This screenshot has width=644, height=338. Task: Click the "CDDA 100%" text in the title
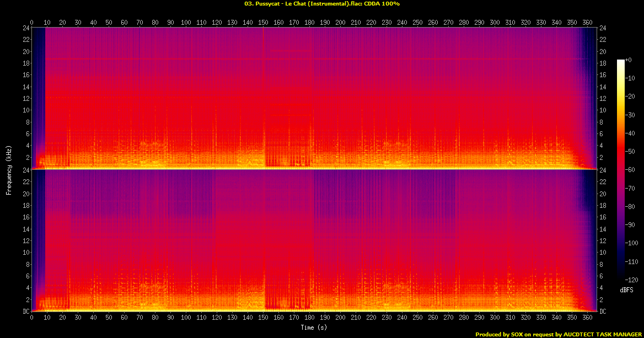[382, 4]
